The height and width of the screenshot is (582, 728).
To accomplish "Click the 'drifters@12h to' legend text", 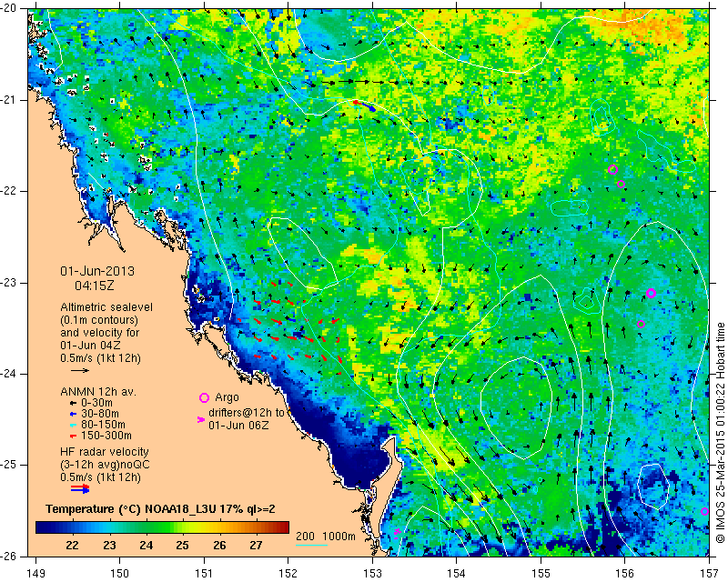I will [x=247, y=413].
